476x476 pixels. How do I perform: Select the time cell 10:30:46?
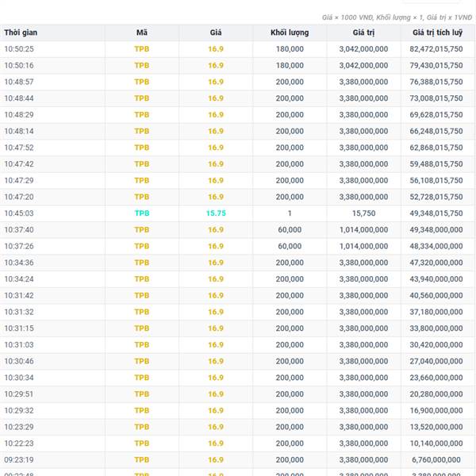pos(19,361)
